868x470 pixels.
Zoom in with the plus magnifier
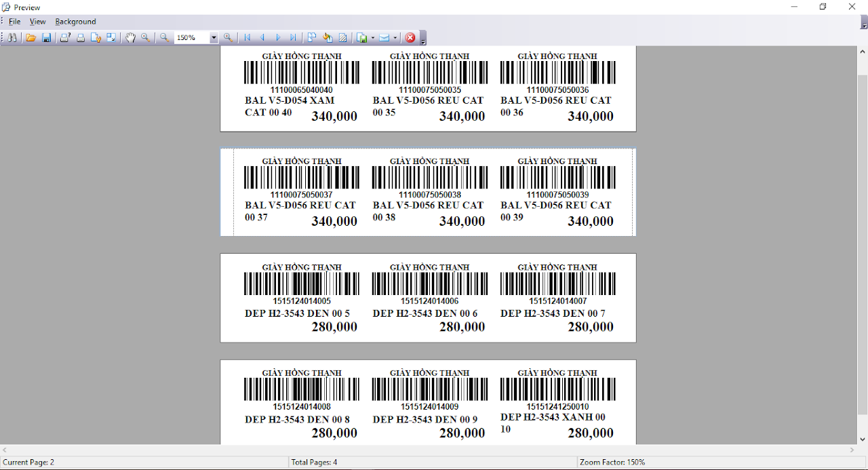coord(229,38)
